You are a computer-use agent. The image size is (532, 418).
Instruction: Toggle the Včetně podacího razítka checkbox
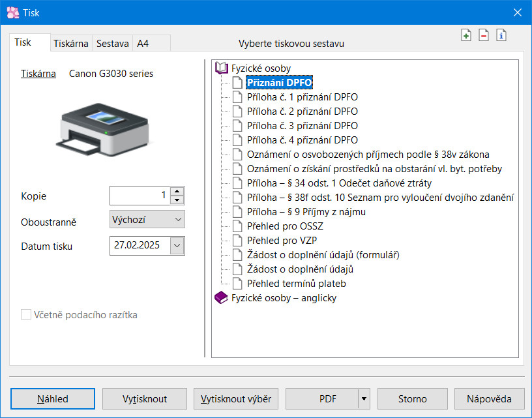click(26, 315)
